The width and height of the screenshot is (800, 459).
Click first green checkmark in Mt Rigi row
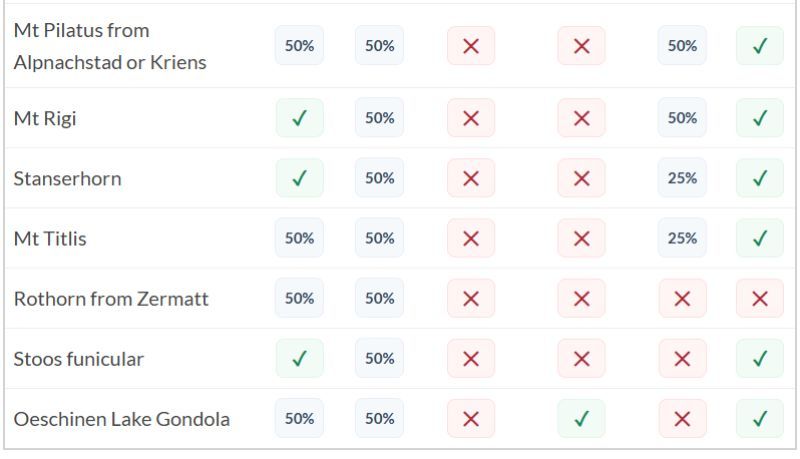pyautogui.click(x=299, y=118)
